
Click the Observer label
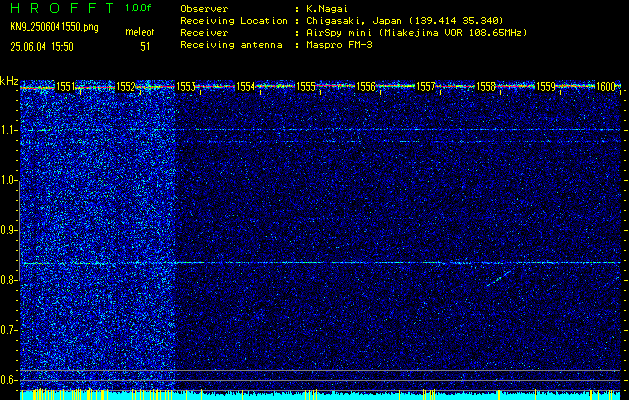(204, 8)
